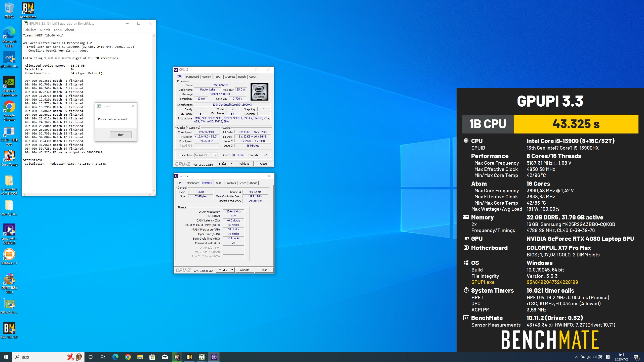Open SPD tab in upper CPU-Z
644x362 pixels.
[x=218, y=77]
